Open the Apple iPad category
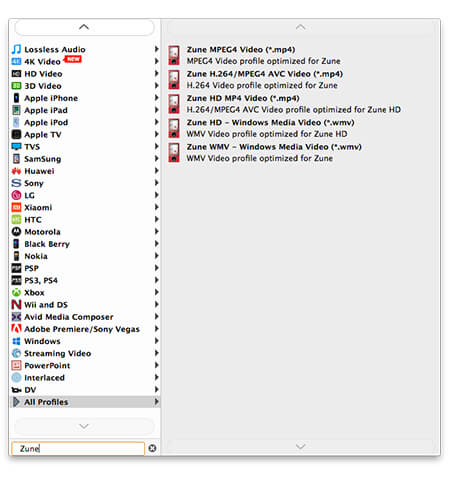This screenshot has height=482, width=449. (85, 110)
